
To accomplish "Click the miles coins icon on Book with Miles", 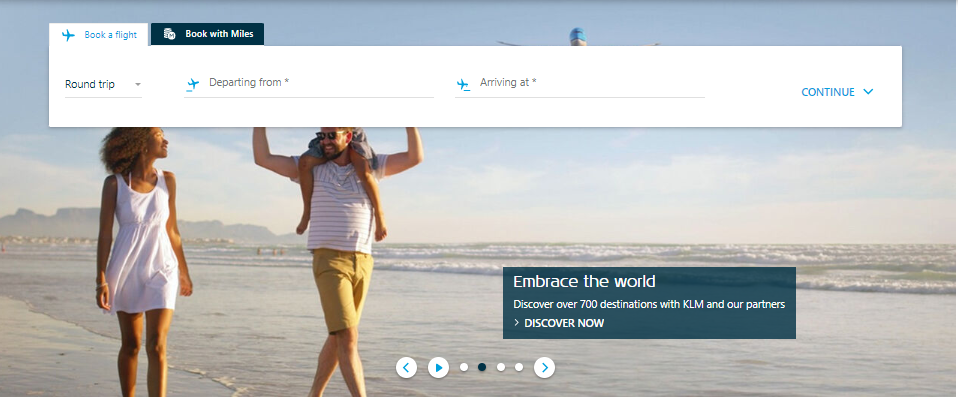I will tap(170, 34).
